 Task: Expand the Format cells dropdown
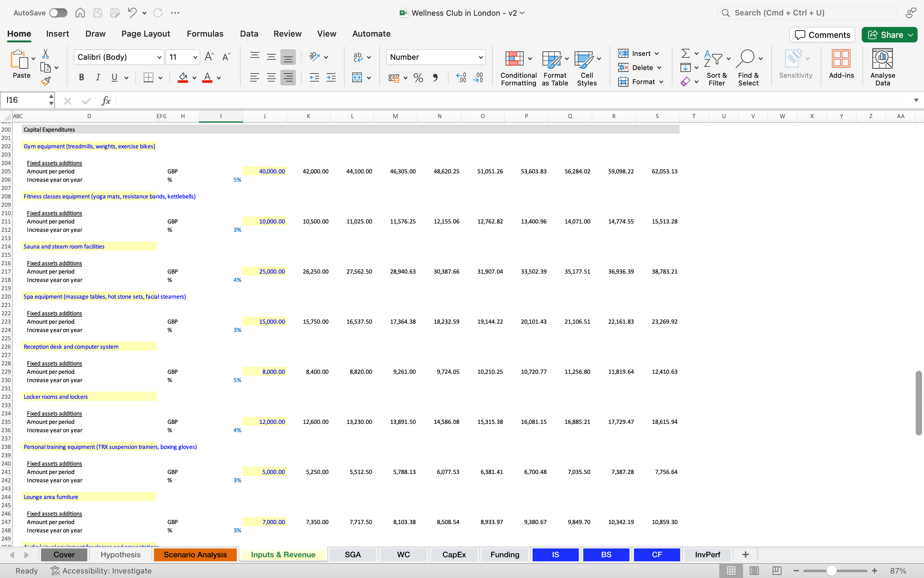661,82
